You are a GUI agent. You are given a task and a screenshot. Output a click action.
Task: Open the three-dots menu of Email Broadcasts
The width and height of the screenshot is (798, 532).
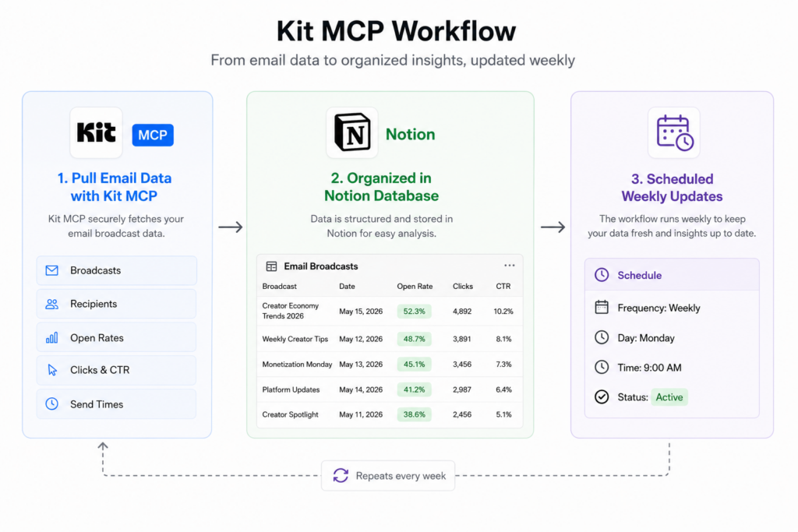[510, 266]
